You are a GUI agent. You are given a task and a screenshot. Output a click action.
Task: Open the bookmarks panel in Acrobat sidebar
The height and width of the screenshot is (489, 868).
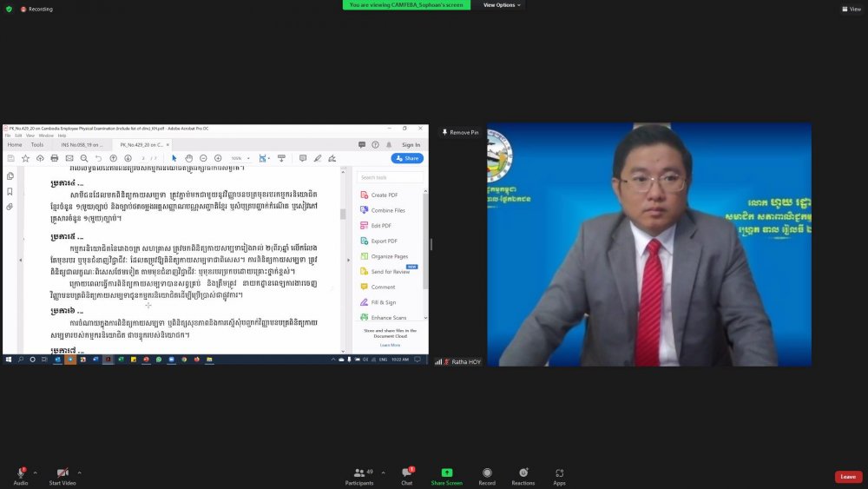click(10, 191)
